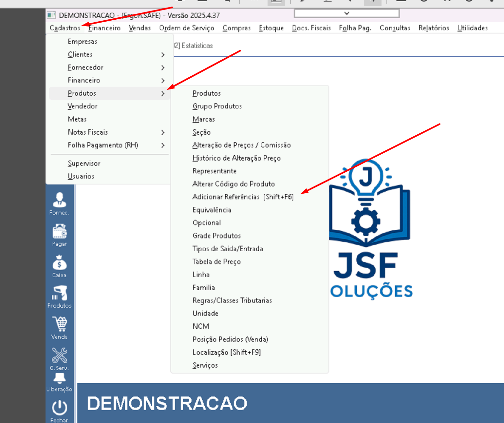Viewport: 504px width, 423px height.
Task: Open the Docs. Fiscais menu
Action: [311, 28]
